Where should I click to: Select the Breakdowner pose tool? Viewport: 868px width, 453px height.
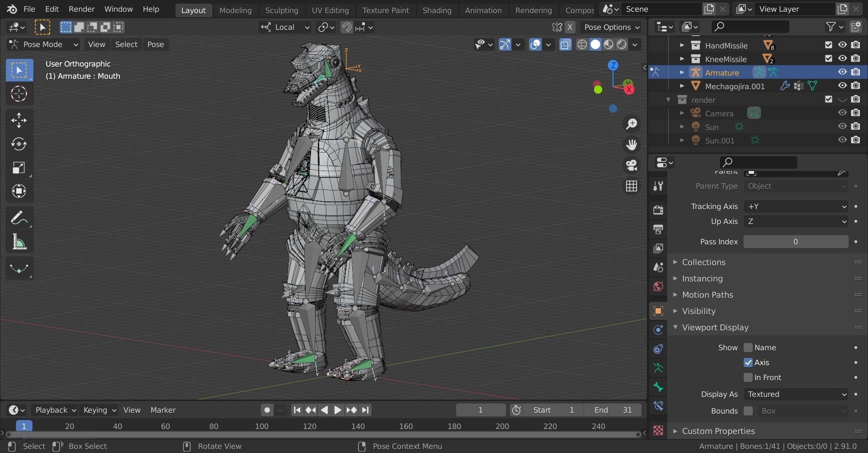(x=19, y=268)
